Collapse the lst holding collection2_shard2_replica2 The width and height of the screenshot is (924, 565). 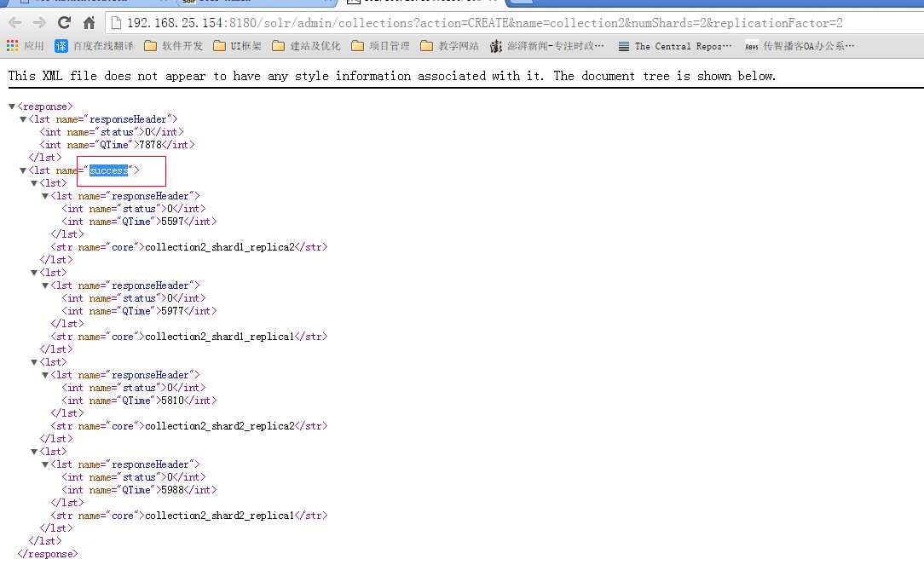point(33,362)
